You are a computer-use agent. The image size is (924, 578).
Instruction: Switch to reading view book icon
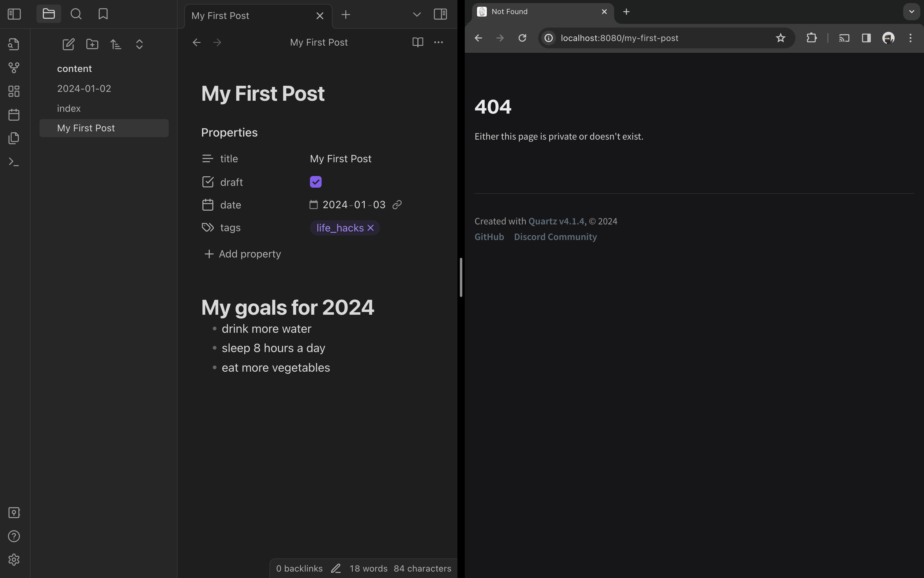click(x=418, y=42)
